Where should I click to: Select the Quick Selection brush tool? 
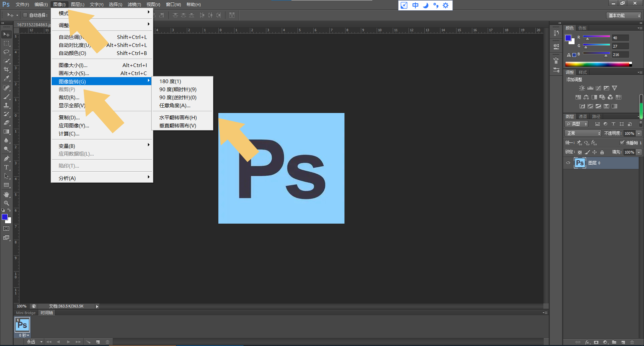6,61
